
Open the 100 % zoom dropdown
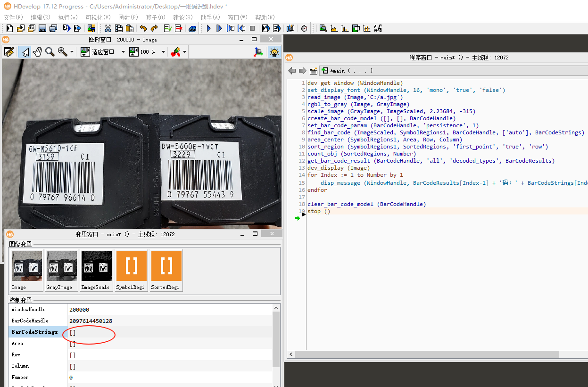pos(164,52)
